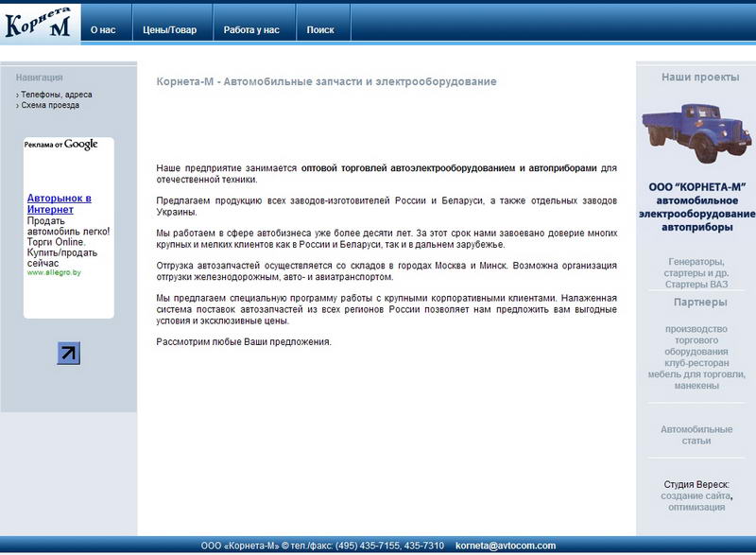Open the мебель для торговли, манекены link
The image size is (756, 555).
pos(696,380)
